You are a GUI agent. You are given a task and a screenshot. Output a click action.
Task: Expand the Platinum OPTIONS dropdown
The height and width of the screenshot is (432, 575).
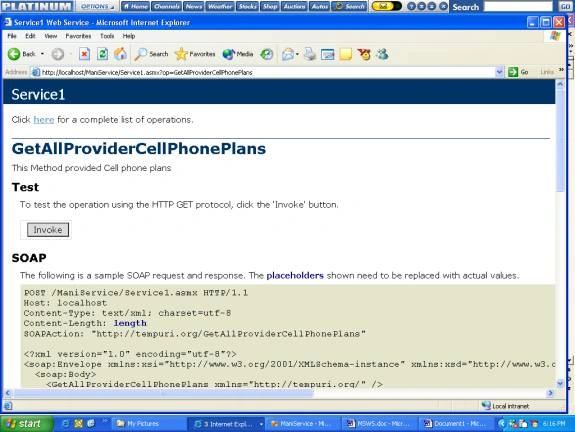(97, 6)
